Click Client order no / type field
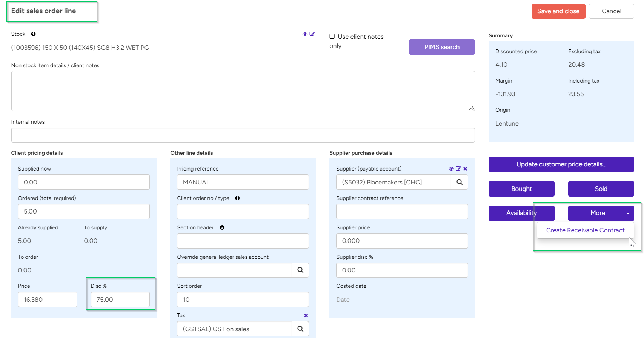 point(243,212)
